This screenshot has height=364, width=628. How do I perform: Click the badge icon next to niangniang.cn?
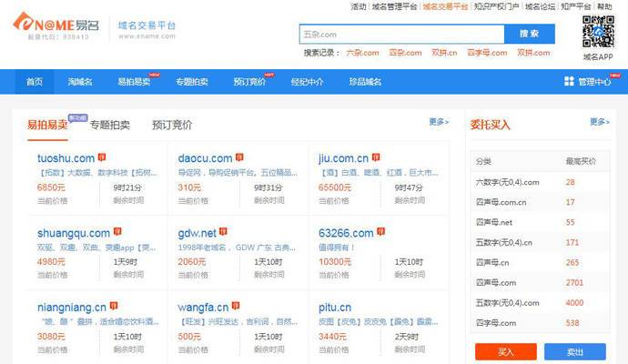[114, 307]
